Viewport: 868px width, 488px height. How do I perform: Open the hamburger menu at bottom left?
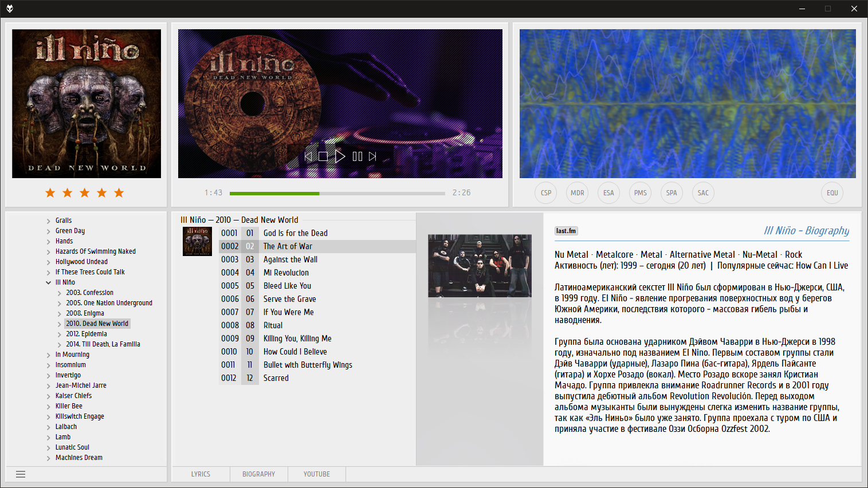pos(21,474)
